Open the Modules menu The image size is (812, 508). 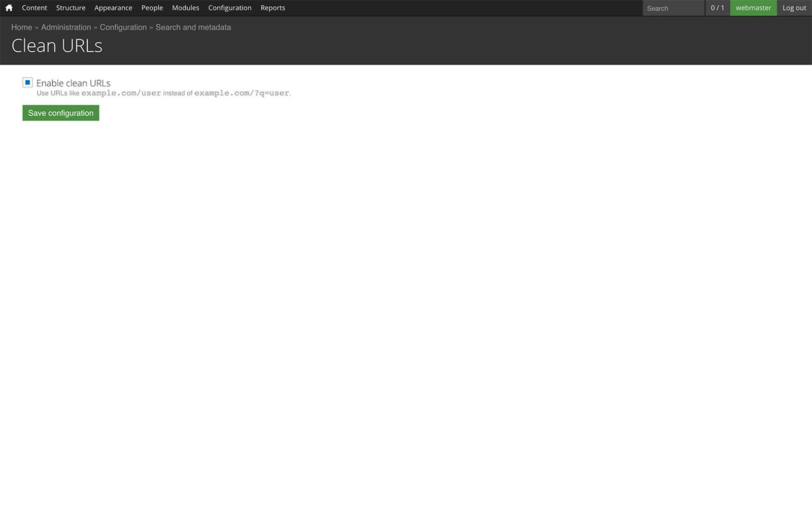pos(185,8)
